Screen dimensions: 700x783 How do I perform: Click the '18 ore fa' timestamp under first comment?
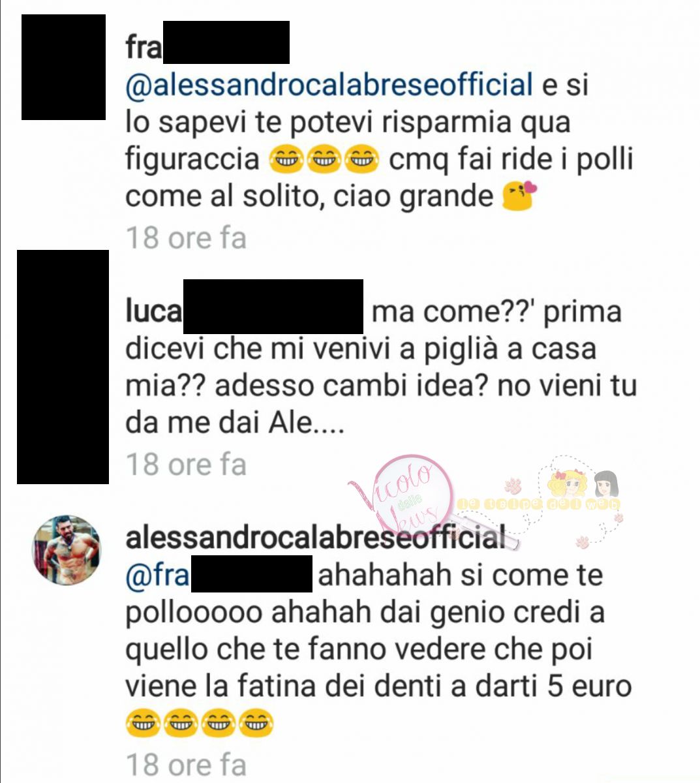(x=186, y=238)
